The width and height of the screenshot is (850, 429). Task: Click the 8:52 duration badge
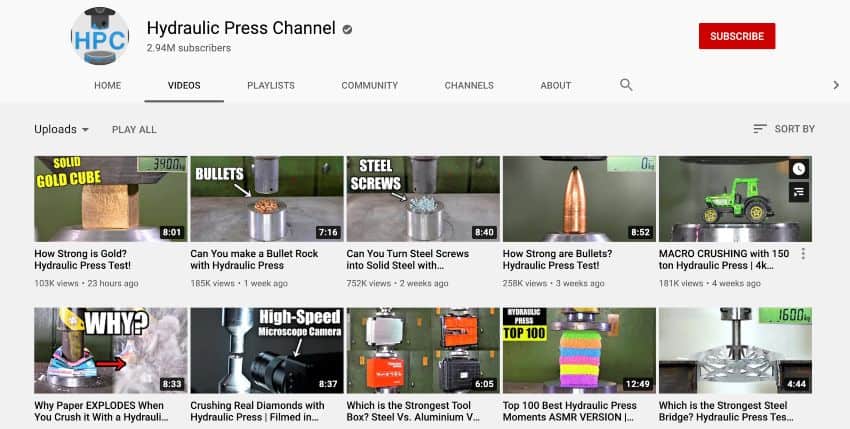coord(640,232)
